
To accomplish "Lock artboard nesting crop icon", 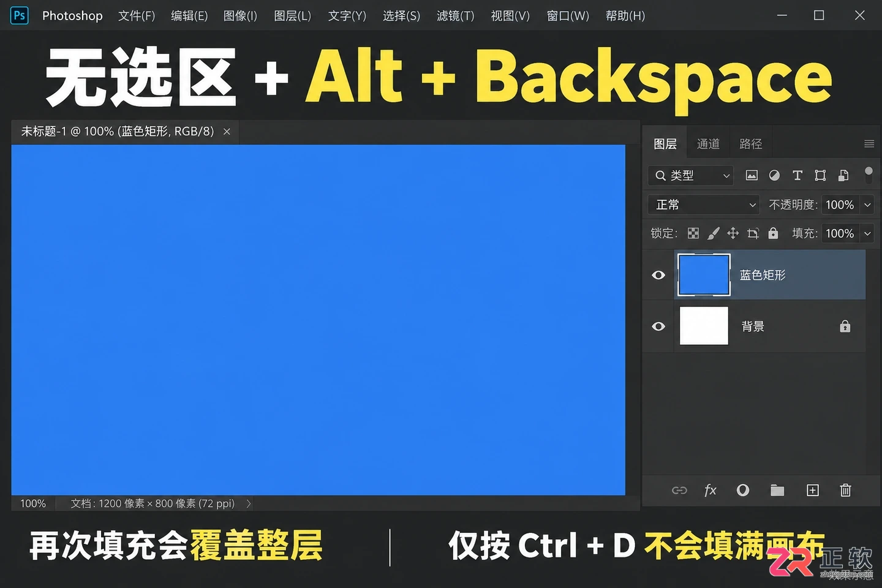I will [753, 233].
